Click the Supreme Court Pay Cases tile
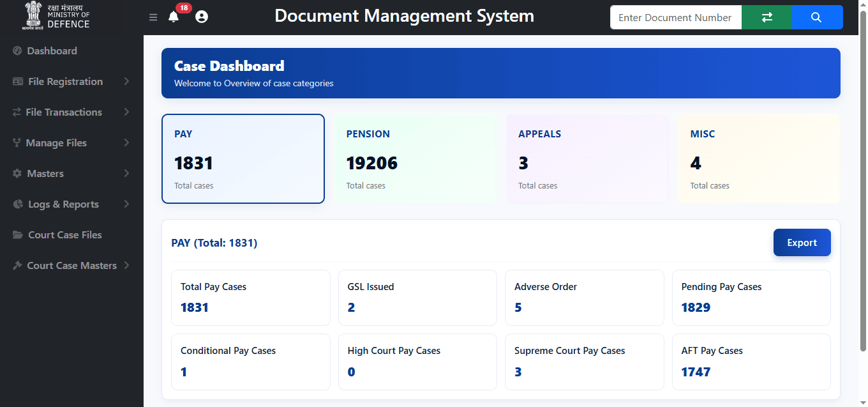This screenshot has width=868, height=407. tap(585, 362)
